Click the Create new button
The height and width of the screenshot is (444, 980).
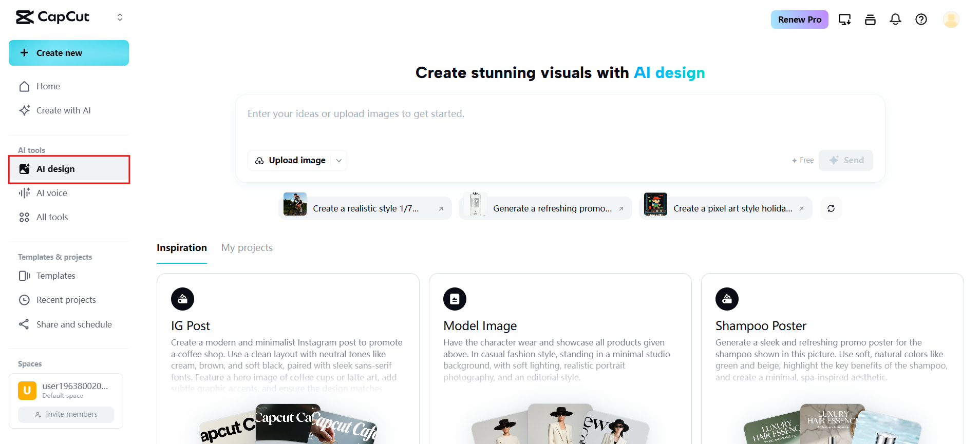(x=69, y=53)
